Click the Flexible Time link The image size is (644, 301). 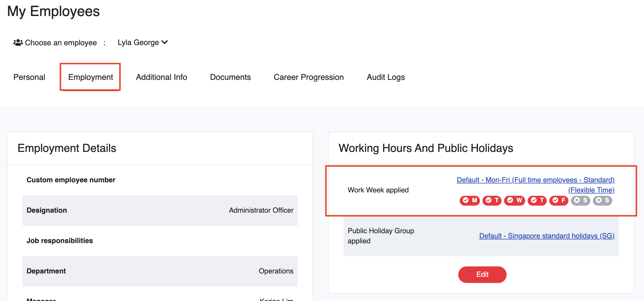(x=591, y=190)
